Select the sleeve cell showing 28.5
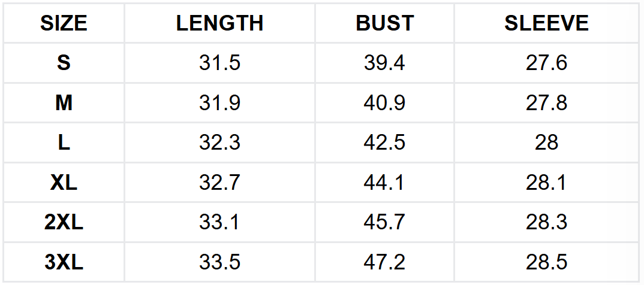This screenshot has height=285, width=644. (x=546, y=262)
